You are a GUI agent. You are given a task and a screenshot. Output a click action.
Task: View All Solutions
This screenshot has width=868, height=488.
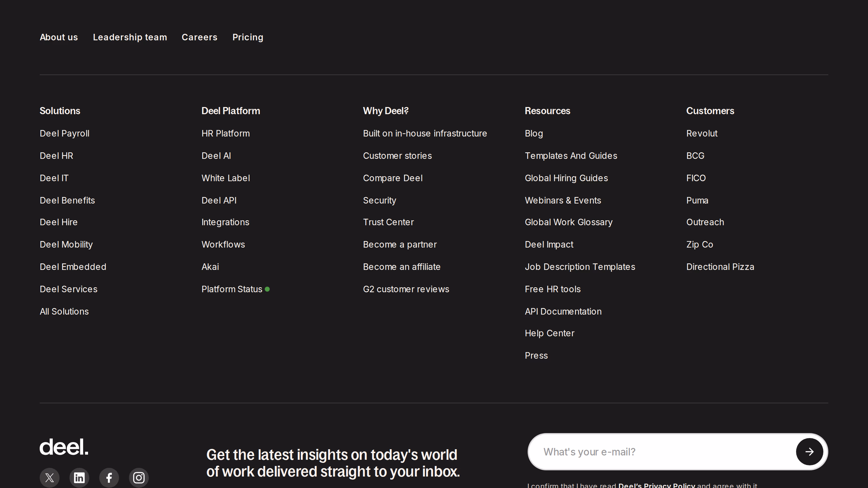(x=64, y=311)
